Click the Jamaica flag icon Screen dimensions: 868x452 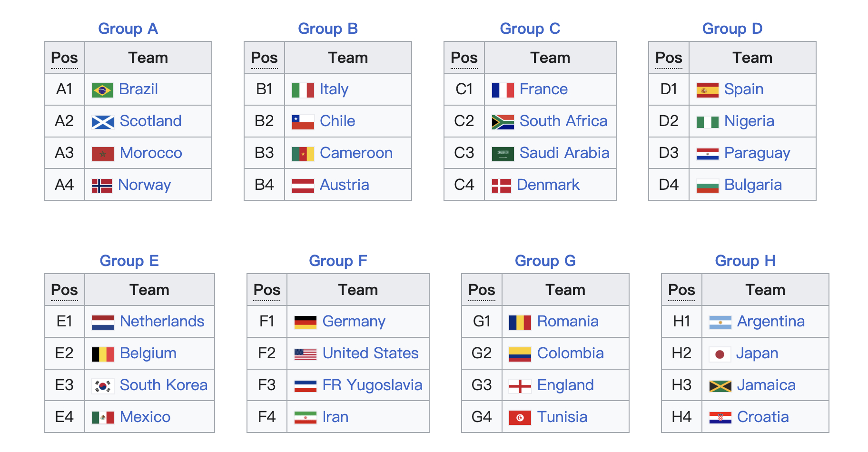720,386
